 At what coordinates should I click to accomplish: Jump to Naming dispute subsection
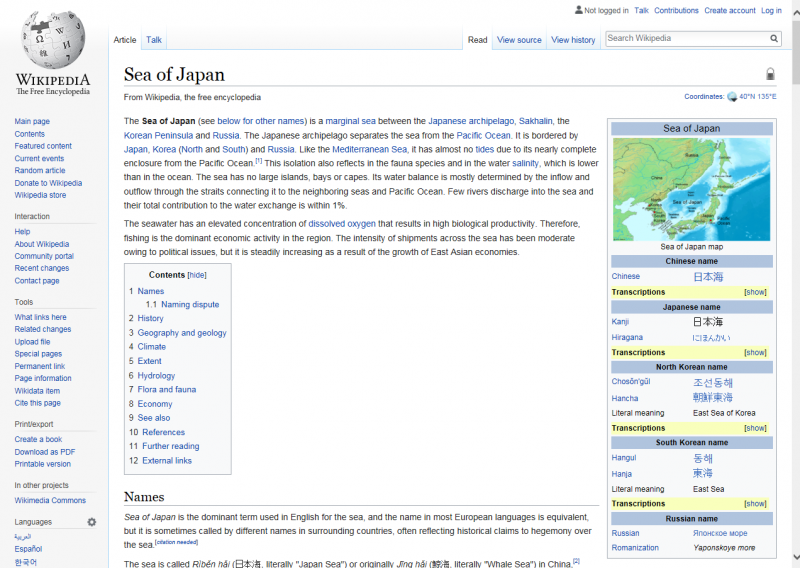pos(190,304)
